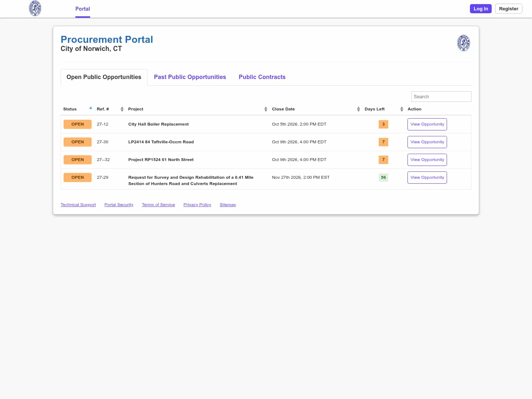
Task: Click the 'City of Norwich, CT' subtitle
Action: [91, 49]
